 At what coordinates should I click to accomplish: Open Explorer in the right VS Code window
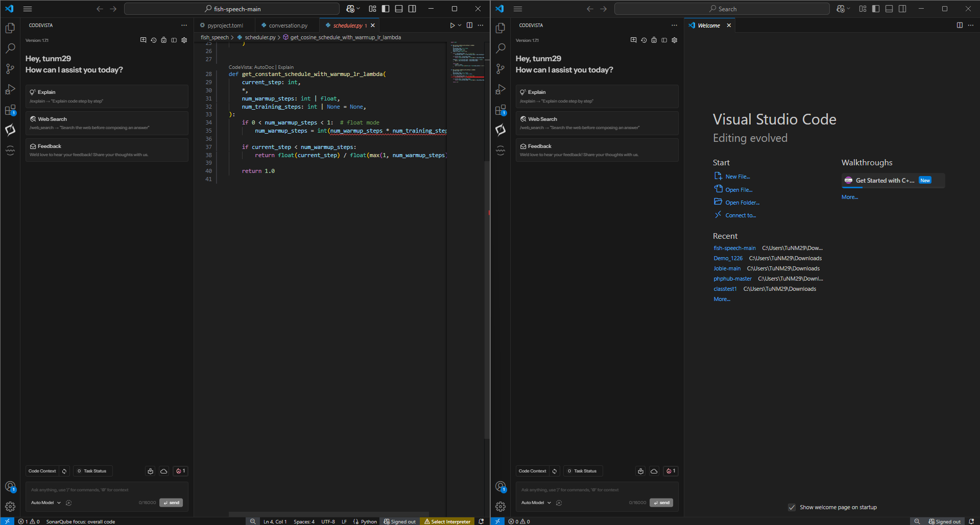(x=500, y=28)
